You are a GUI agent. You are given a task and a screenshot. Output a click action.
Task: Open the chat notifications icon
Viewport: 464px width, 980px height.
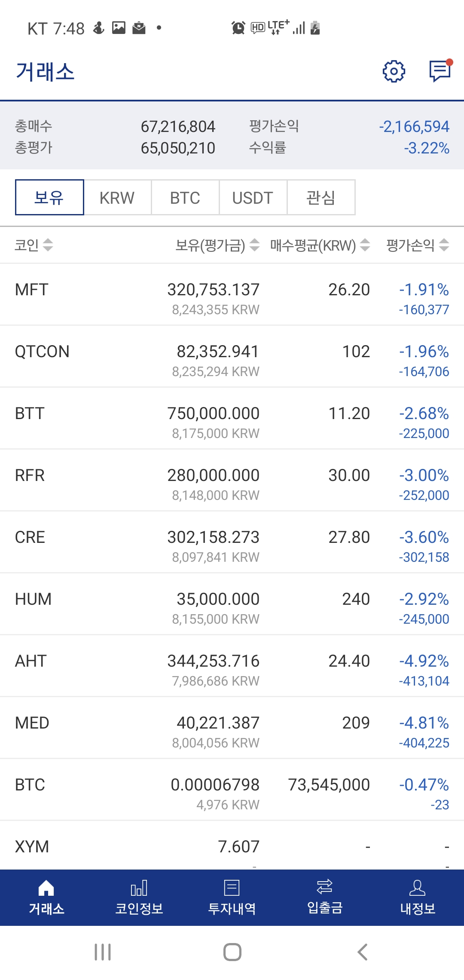440,71
